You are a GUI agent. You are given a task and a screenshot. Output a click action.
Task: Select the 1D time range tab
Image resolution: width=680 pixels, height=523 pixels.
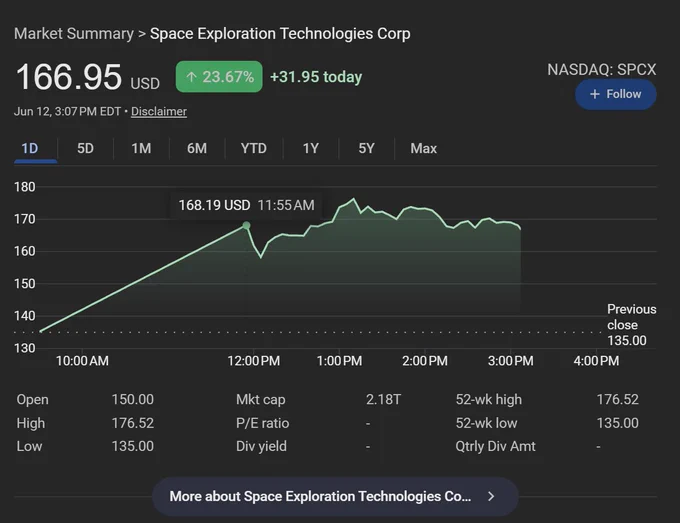point(30,149)
